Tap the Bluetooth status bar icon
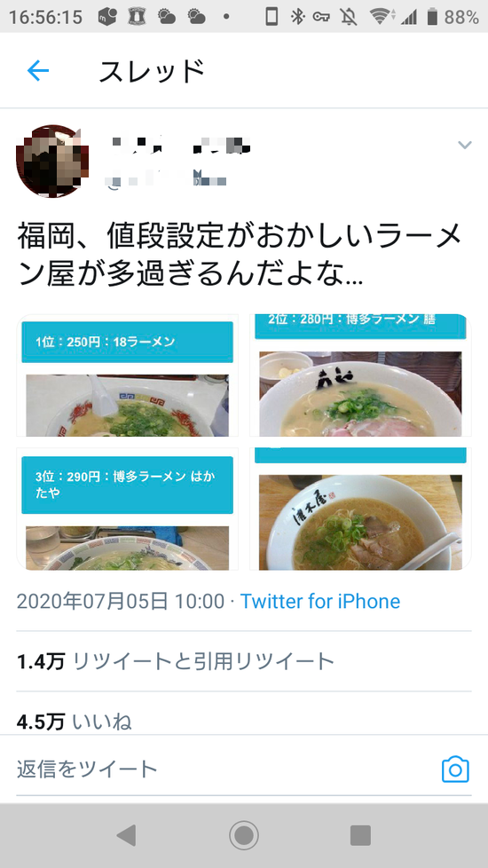This screenshot has height=868, width=488. 297,17
